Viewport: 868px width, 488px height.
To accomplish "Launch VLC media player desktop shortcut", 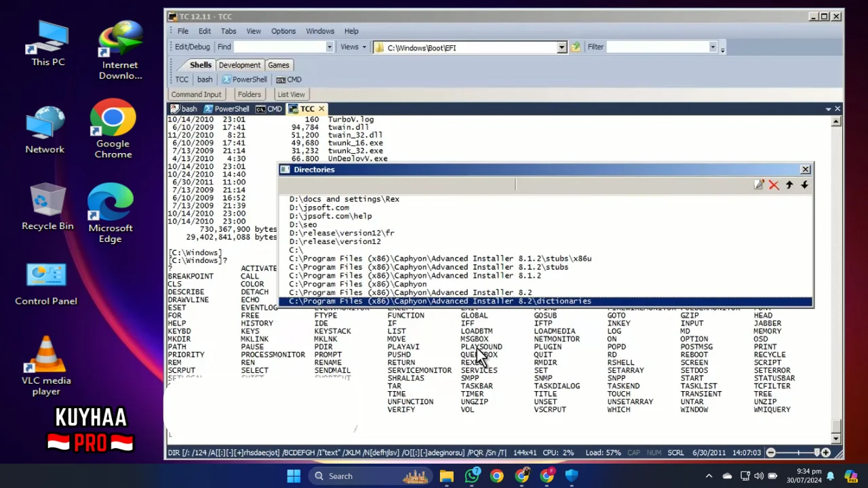I will 46,366.
